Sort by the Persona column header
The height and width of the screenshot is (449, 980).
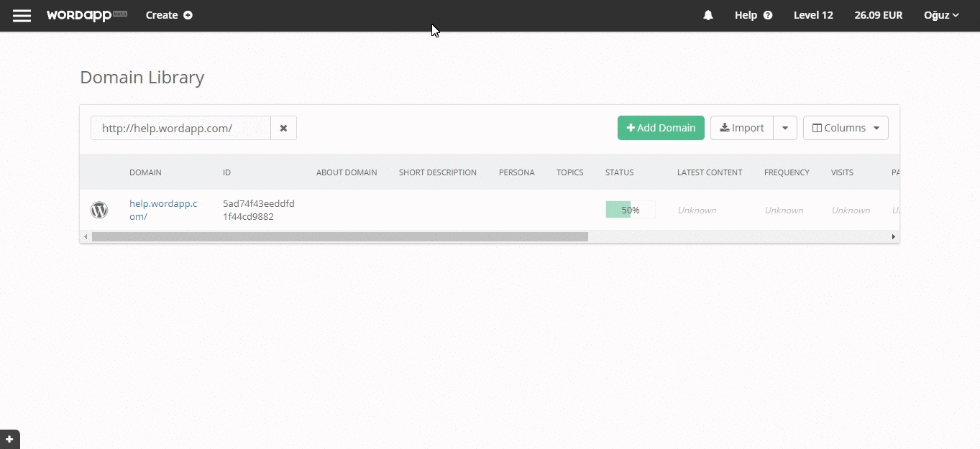click(517, 172)
